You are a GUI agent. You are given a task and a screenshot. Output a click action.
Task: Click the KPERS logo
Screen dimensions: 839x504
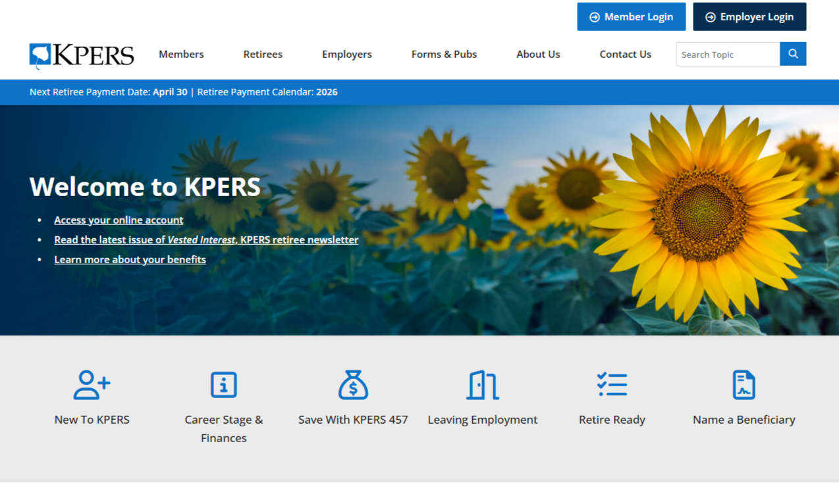tap(82, 56)
